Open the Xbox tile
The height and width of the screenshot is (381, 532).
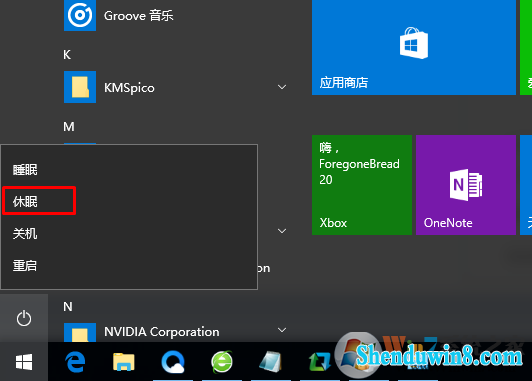(362, 185)
